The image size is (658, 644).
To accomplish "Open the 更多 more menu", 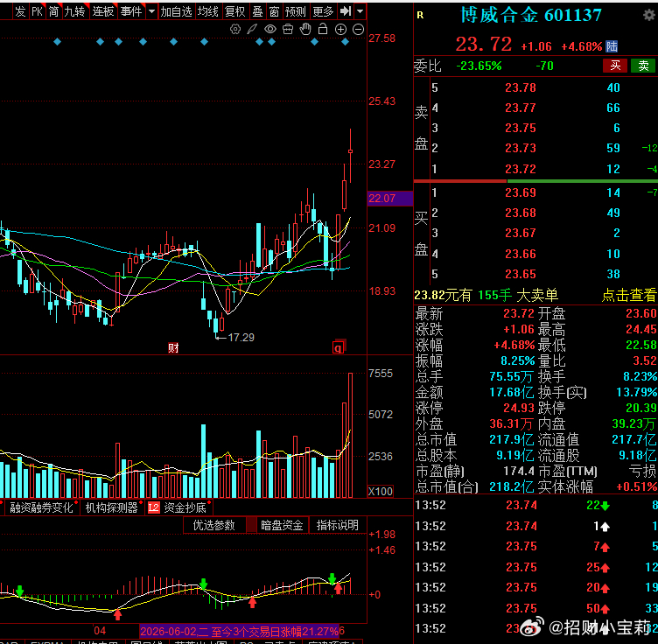I will click(x=323, y=11).
